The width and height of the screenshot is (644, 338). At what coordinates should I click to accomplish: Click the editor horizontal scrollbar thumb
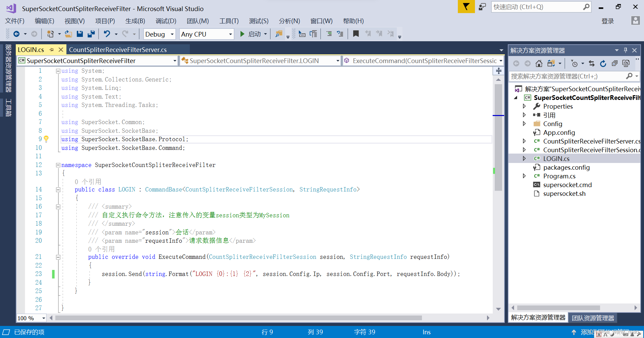point(238,318)
